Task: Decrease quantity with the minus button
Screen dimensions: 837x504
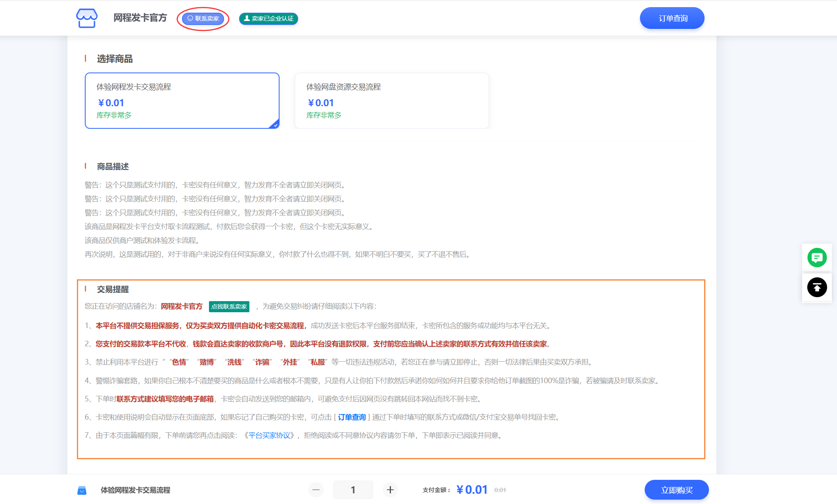Action: [x=316, y=490]
